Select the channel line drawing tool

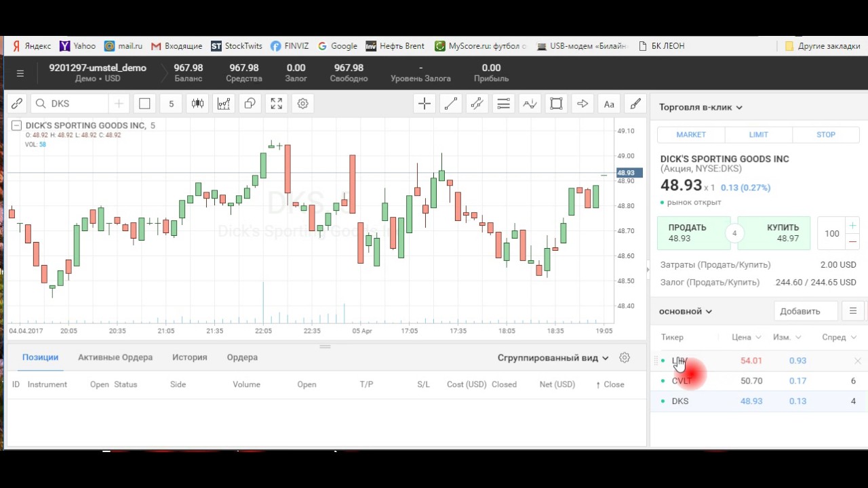(477, 104)
